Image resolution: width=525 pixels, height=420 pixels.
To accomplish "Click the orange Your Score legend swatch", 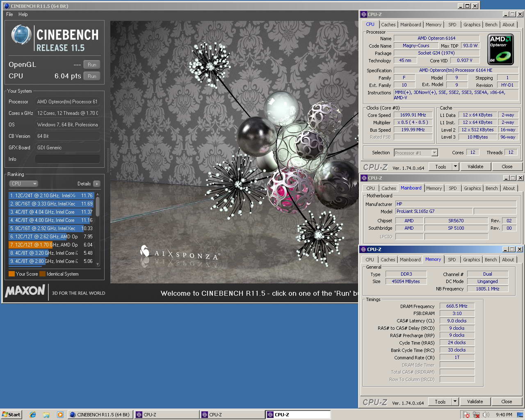I will pos(11,274).
